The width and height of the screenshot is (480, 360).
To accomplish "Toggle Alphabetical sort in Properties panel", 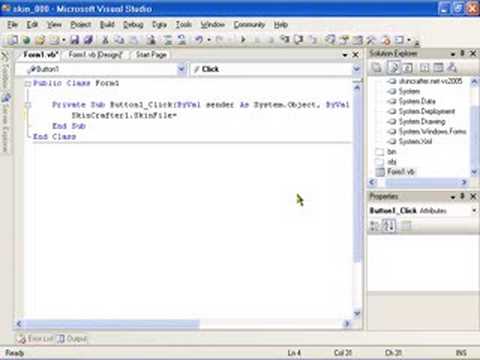I will point(388,226).
